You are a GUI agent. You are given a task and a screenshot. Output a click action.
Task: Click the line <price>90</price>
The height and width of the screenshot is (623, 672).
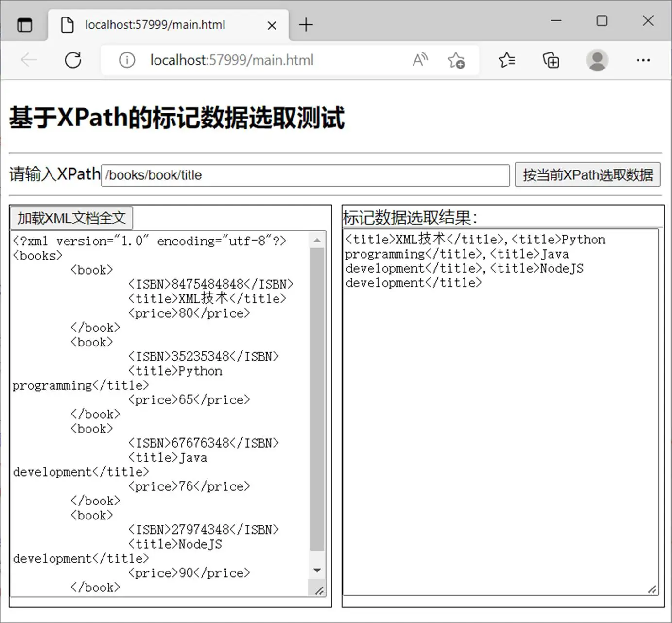point(189,573)
